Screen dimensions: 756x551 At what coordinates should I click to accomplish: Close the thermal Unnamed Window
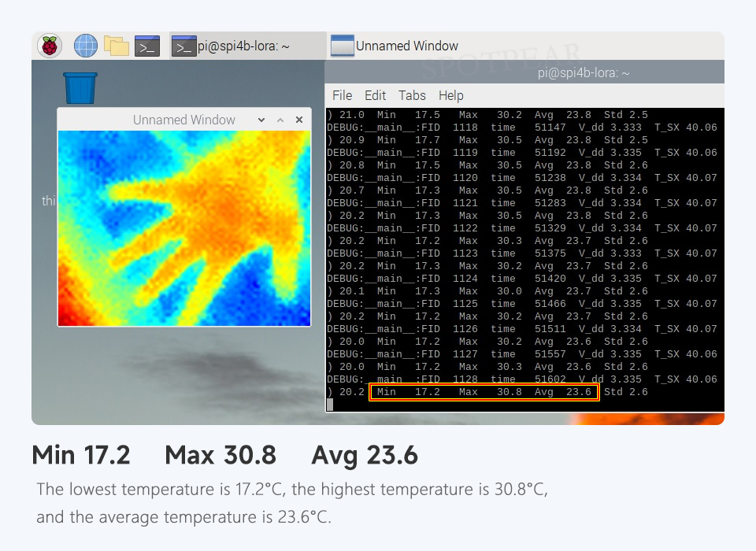pos(299,120)
